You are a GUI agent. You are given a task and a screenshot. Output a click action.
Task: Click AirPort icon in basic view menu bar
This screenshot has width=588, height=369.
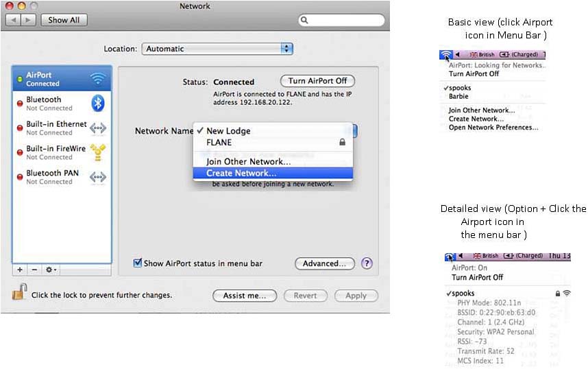446,55
